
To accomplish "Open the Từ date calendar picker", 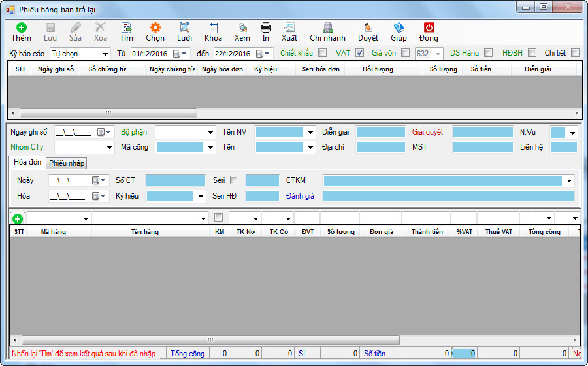I will click(180, 54).
